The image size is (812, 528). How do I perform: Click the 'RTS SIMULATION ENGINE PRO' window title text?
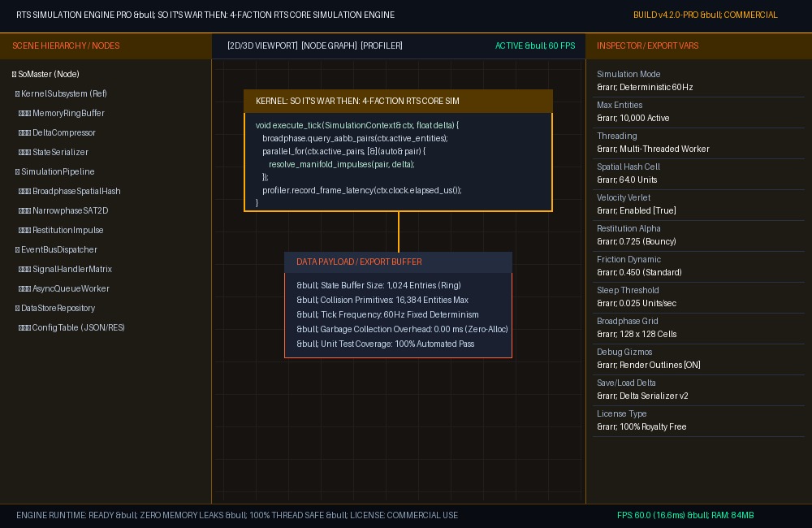pos(74,15)
